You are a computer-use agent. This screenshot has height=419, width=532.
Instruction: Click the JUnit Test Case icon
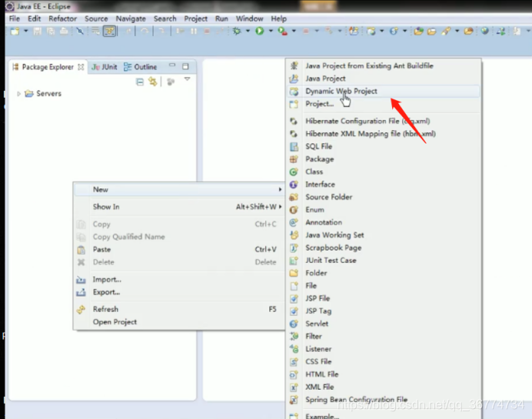(294, 261)
